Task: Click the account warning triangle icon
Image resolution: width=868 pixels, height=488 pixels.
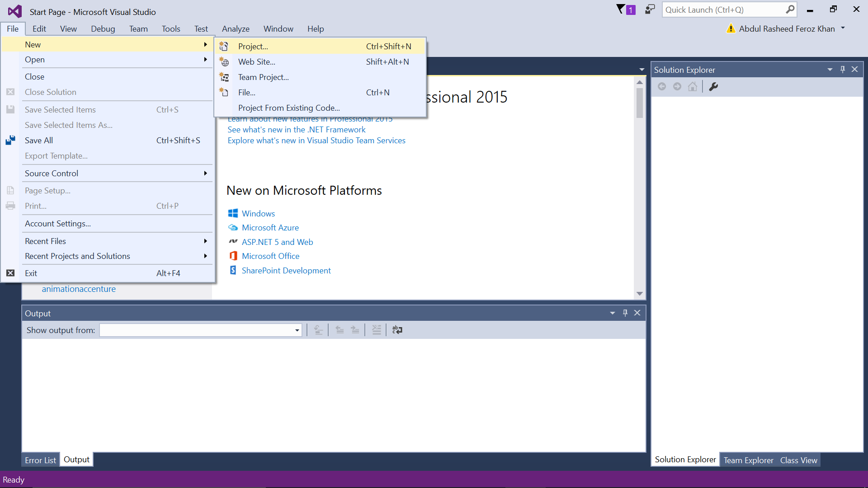Action: point(731,28)
